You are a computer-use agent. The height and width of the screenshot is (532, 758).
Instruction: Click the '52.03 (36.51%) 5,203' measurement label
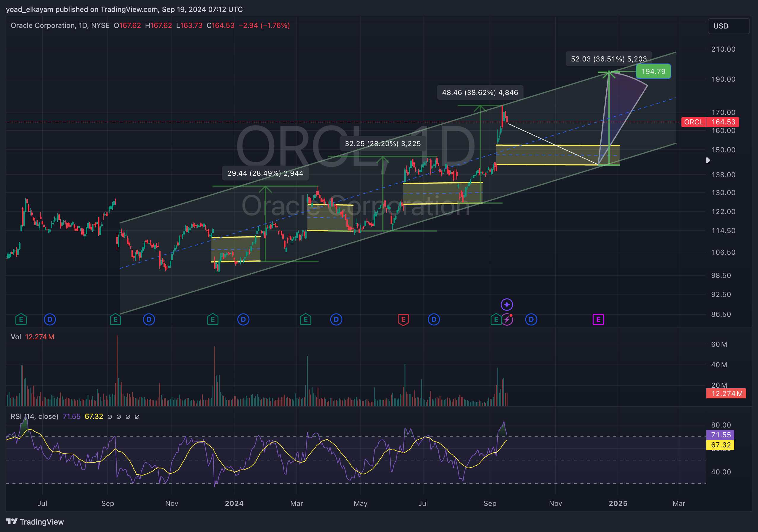click(609, 59)
